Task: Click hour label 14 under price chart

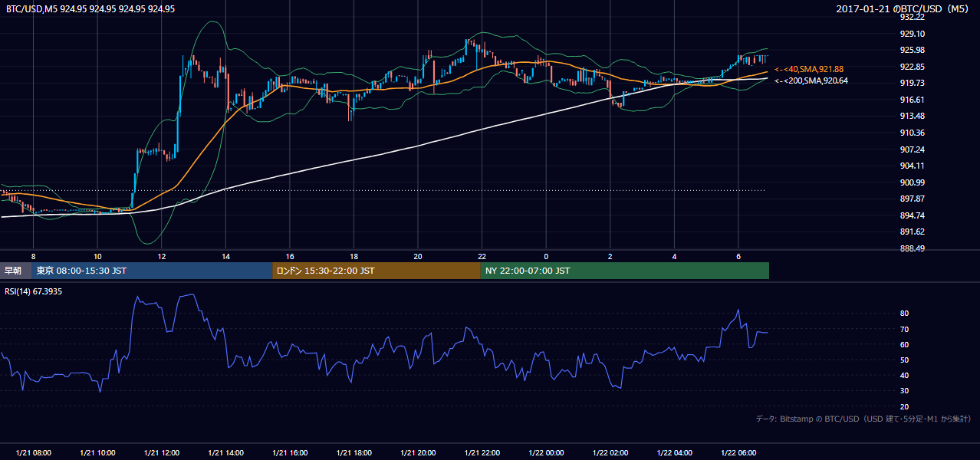Action: pos(225,256)
